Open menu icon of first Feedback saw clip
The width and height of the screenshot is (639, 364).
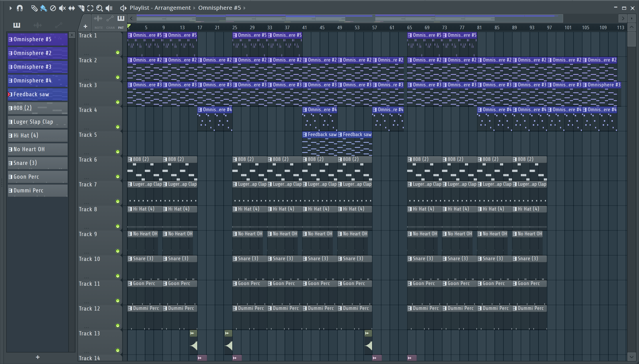pos(305,135)
